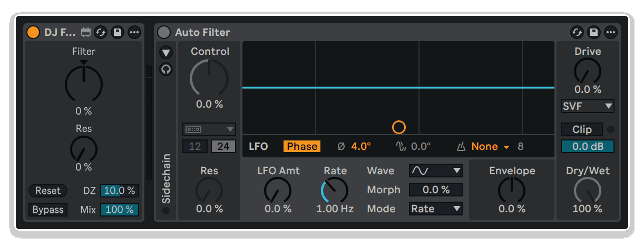This screenshot has width=644, height=245.
Task: Click the Auto Filter Control knob
Action: [x=209, y=78]
